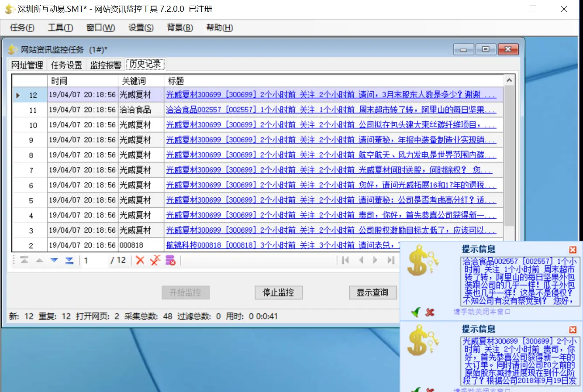Screen dimensions: 583x392
Task: Minimize the 网站资讯监控任务 (1#) child window
Action: (x=463, y=49)
